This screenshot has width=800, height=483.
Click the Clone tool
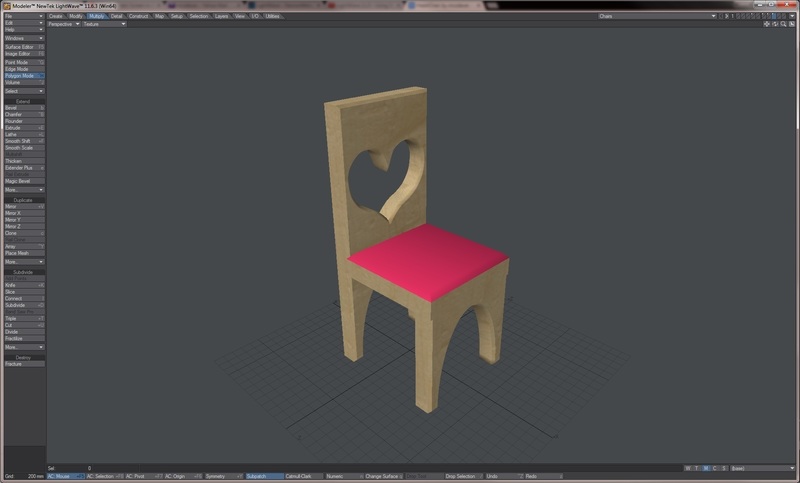click(x=24, y=233)
